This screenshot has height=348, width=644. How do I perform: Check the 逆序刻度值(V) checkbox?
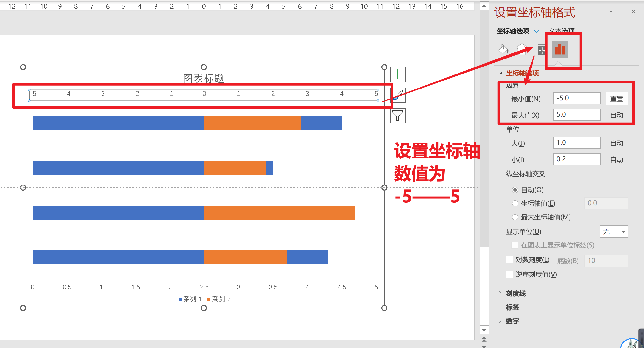point(510,274)
